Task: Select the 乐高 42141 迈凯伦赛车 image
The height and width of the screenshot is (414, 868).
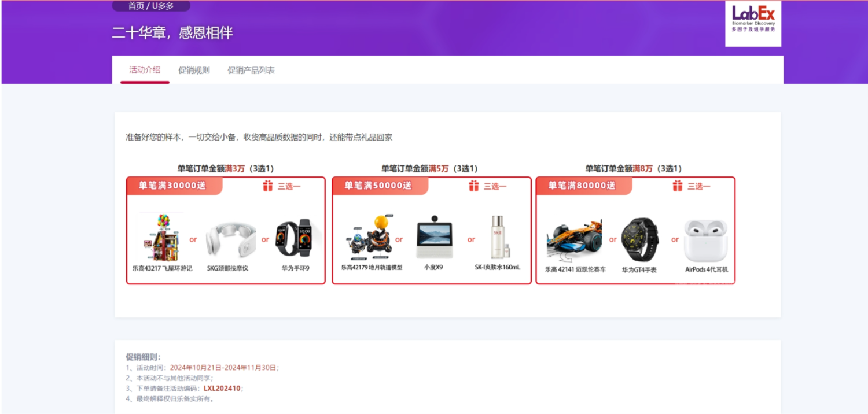Action: pyautogui.click(x=574, y=239)
